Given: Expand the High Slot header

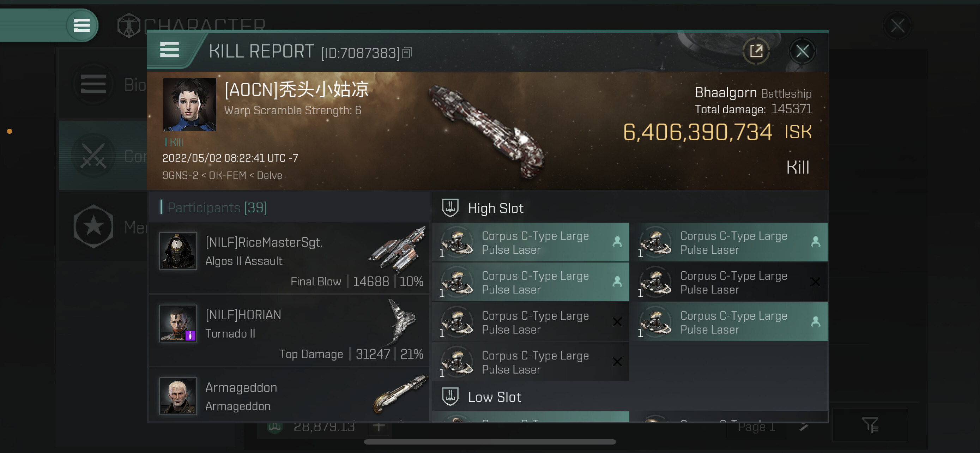Looking at the screenshot, I should [x=495, y=209].
